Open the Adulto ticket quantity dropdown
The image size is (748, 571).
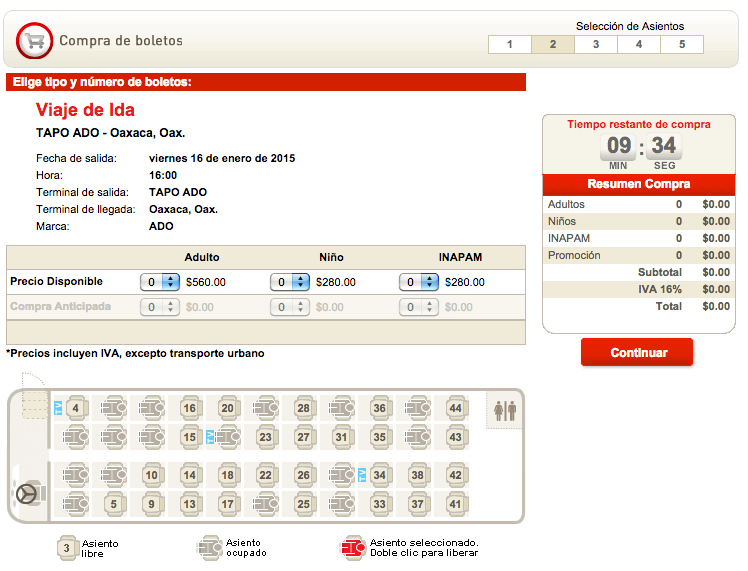click(x=161, y=282)
